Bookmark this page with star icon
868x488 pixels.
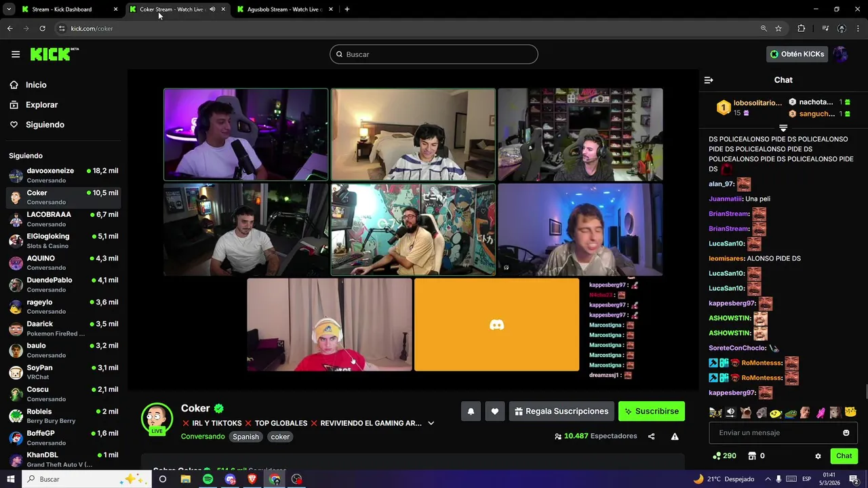click(778, 28)
